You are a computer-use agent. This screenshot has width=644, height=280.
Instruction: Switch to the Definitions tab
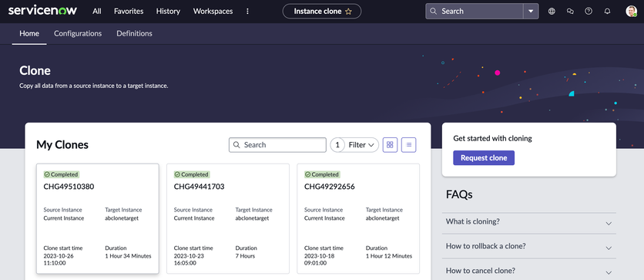(134, 34)
